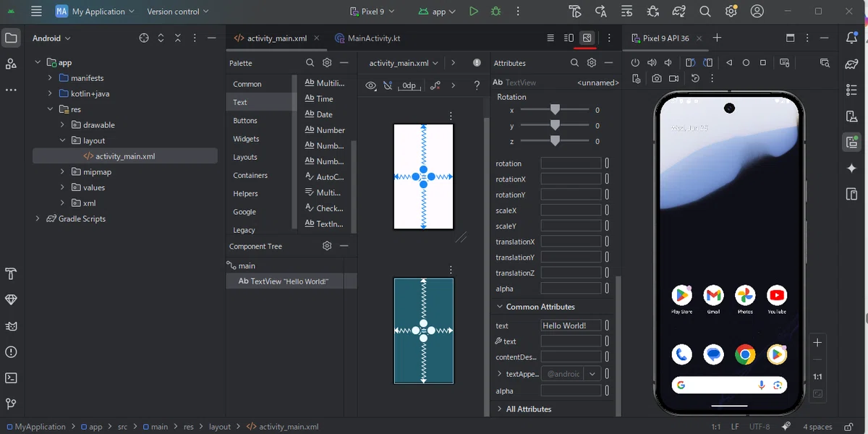Toggle the Project tool window folder icon

(x=11, y=38)
